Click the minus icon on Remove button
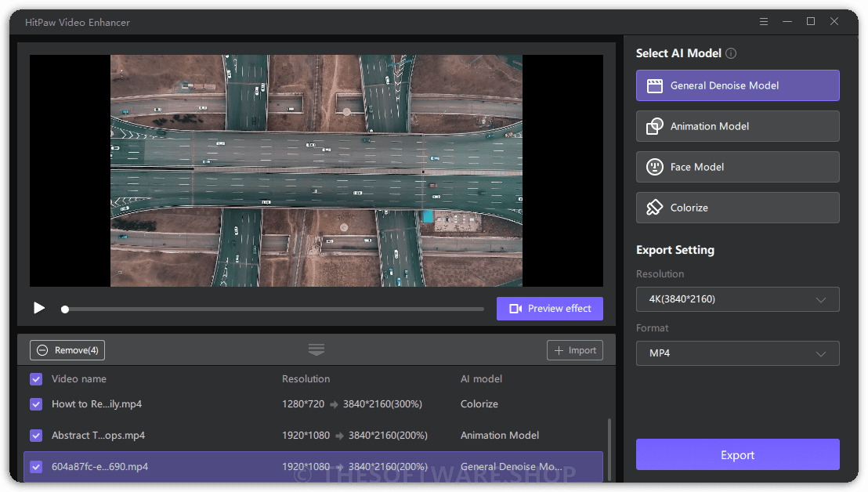868x492 pixels. [x=42, y=350]
